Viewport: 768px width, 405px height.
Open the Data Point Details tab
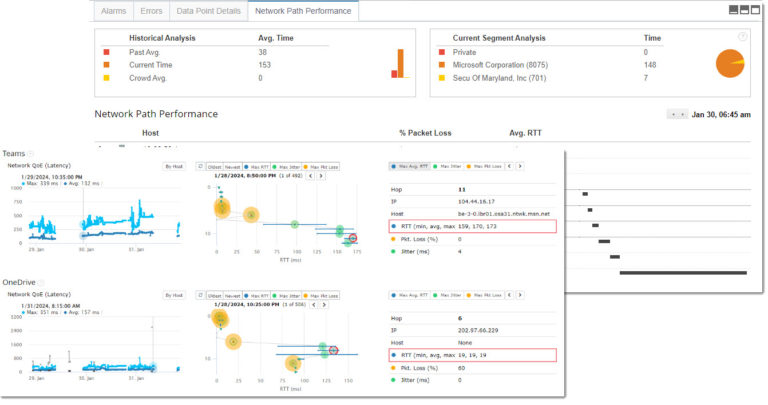209,11
